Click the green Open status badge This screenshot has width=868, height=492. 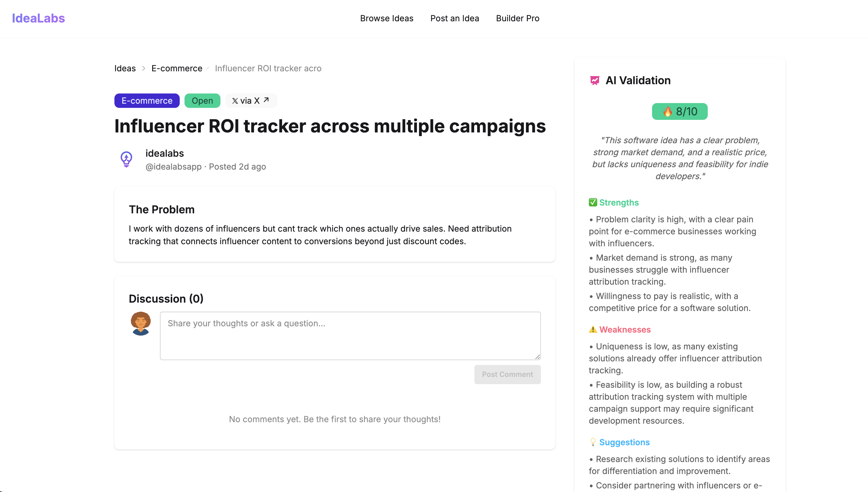(202, 101)
